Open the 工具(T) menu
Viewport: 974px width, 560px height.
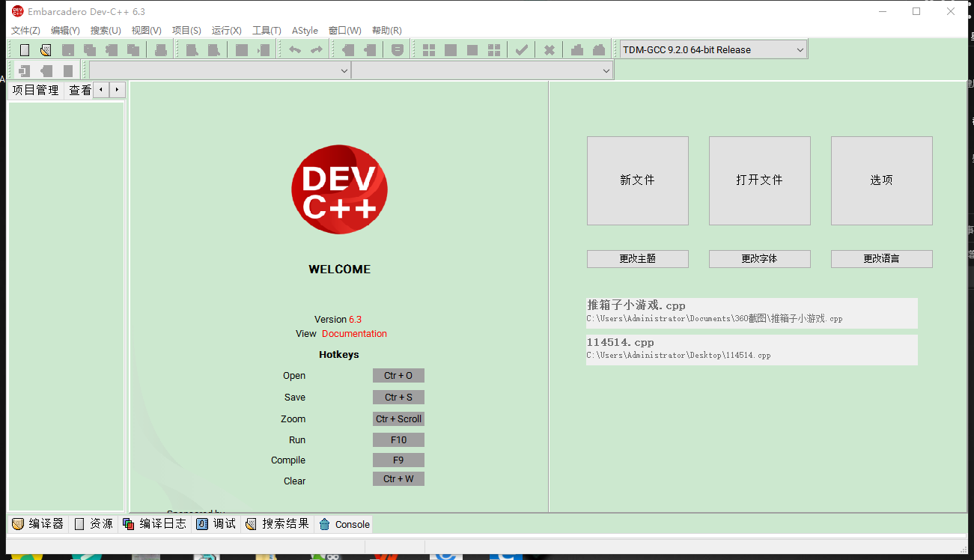tap(267, 31)
